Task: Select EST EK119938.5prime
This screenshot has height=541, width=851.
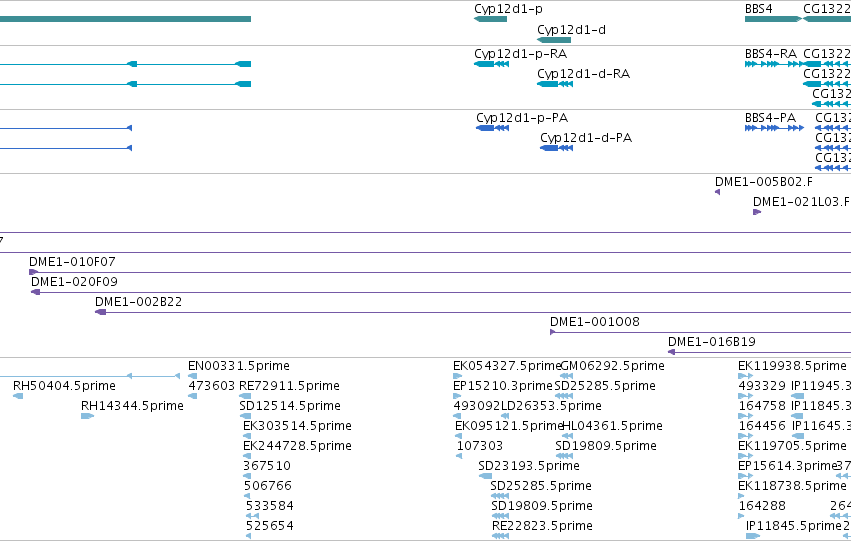Action: pyautogui.click(x=792, y=366)
